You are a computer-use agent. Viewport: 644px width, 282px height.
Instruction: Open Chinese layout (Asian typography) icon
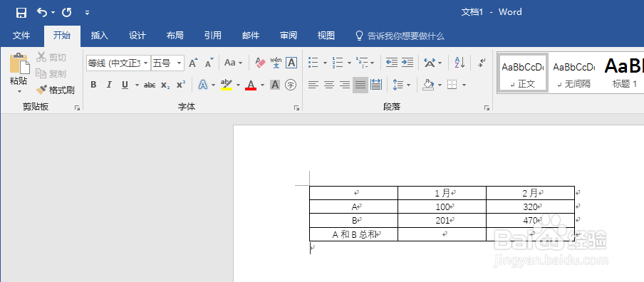430,63
